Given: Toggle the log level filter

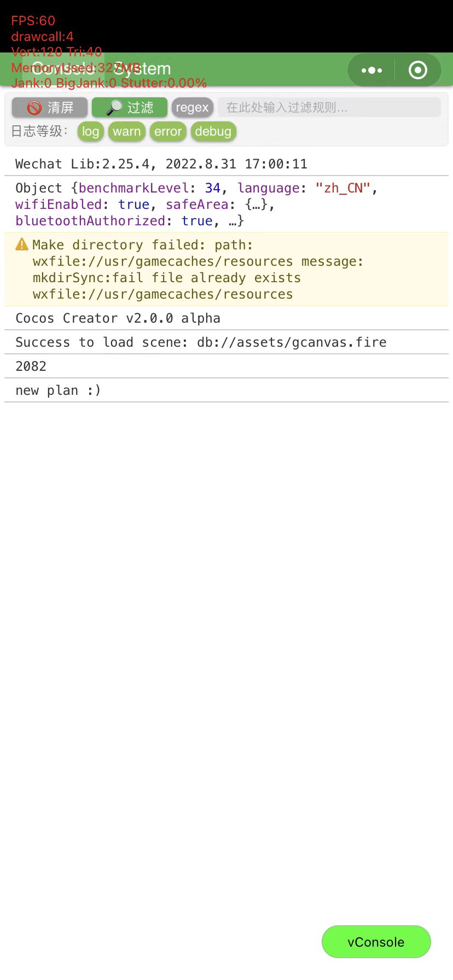Looking at the screenshot, I should tap(91, 132).
